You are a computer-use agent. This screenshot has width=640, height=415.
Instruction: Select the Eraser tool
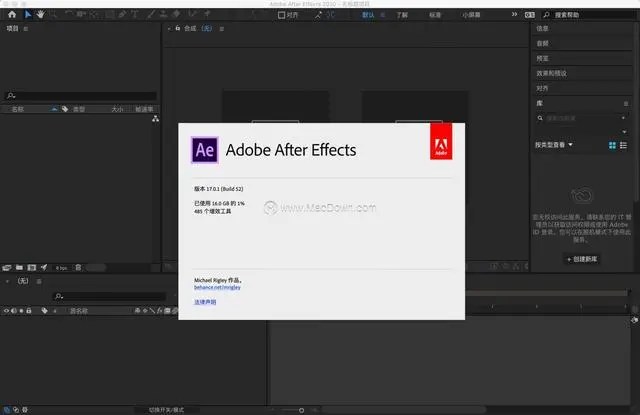click(x=176, y=15)
